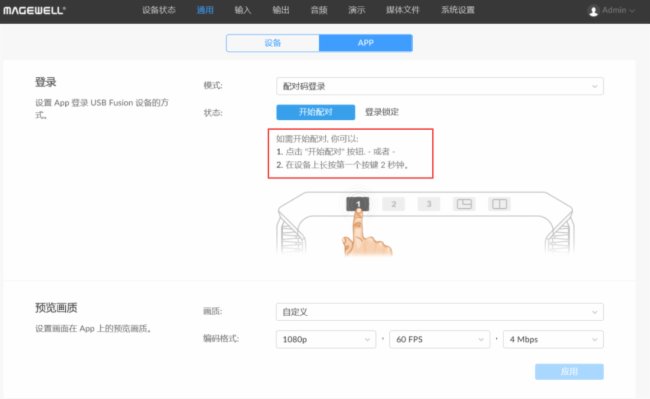Screen dimensions: 650x399
Task: Switch to the APP segmented tab
Action: click(366, 43)
